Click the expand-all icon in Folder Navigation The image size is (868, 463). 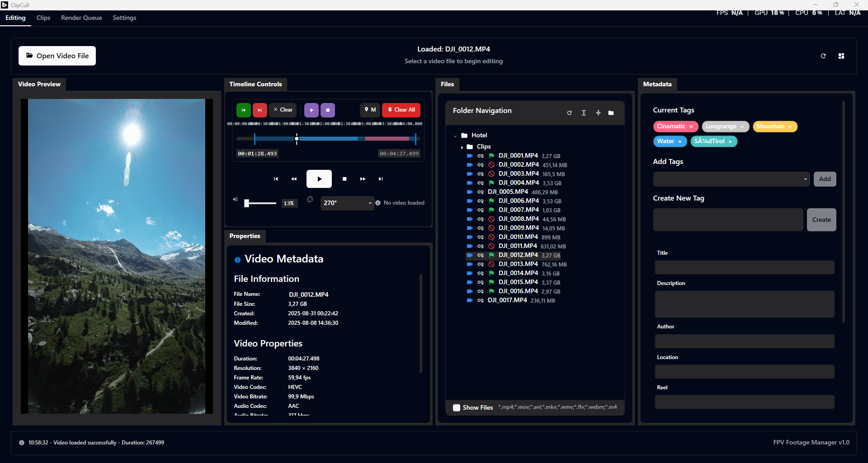(x=584, y=113)
